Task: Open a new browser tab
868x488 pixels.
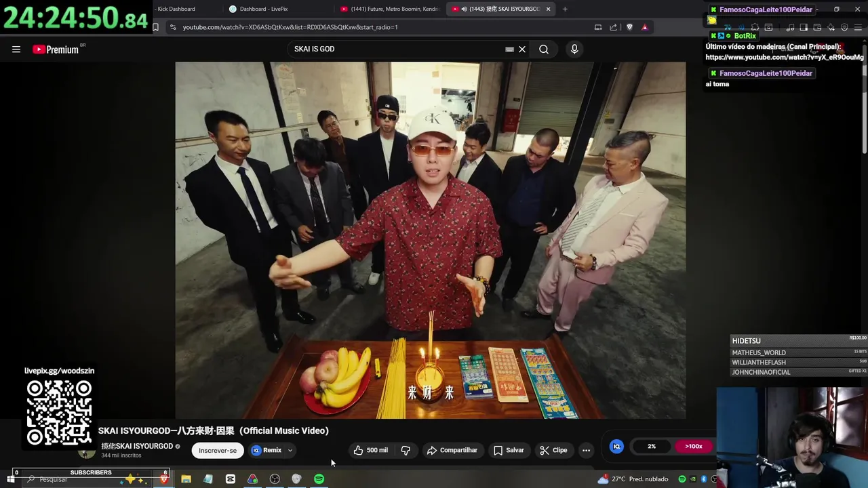Action: click(565, 9)
